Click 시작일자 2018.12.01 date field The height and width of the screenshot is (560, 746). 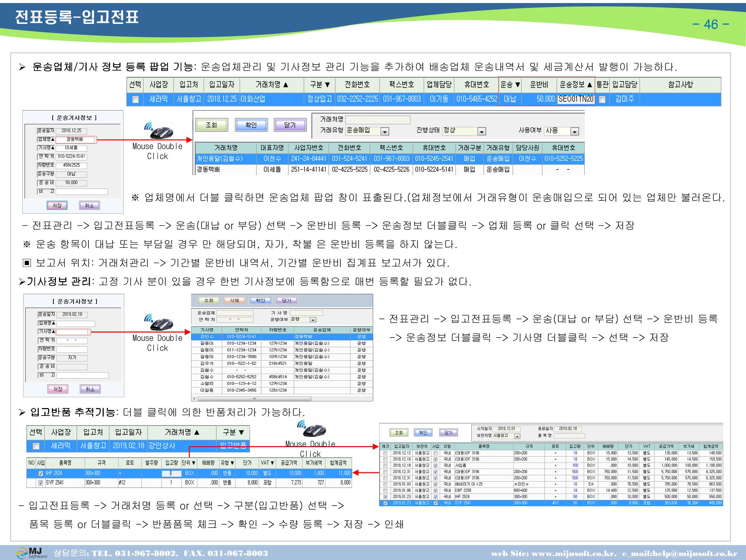[x=506, y=429]
